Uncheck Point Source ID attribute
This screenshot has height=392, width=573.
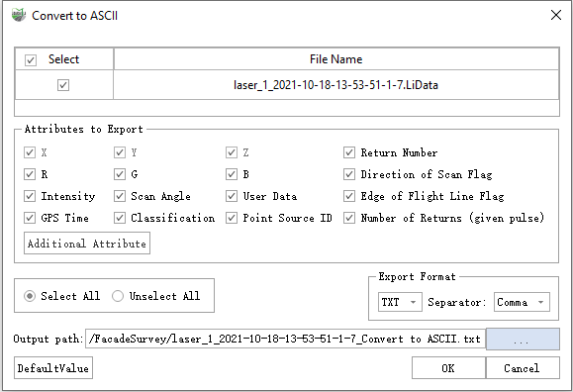[232, 219]
